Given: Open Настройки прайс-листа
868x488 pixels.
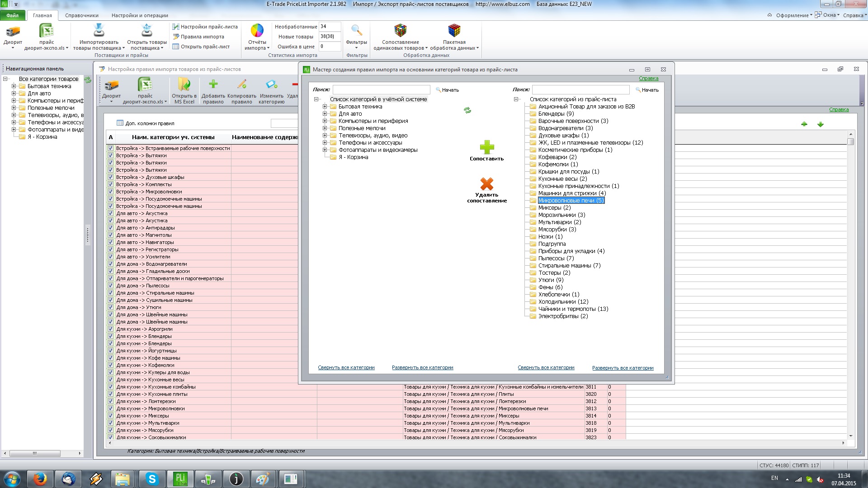Looking at the screenshot, I should pyautogui.click(x=205, y=27).
